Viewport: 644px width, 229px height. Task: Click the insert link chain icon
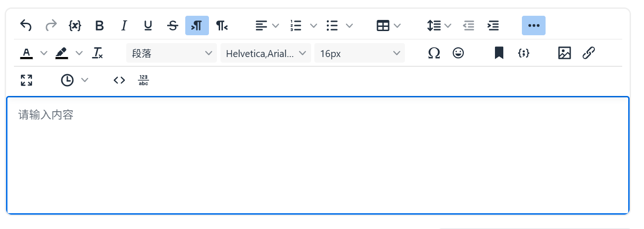[589, 53]
